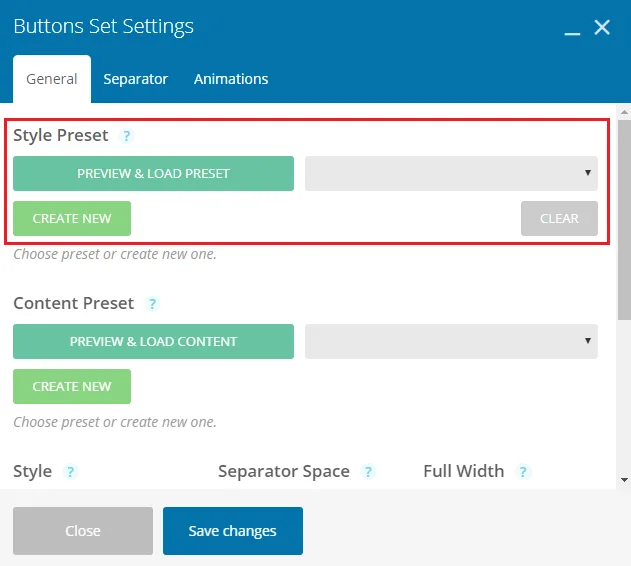631x566 pixels.
Task: Clear the selected style preset
Action: pos(559,218)
